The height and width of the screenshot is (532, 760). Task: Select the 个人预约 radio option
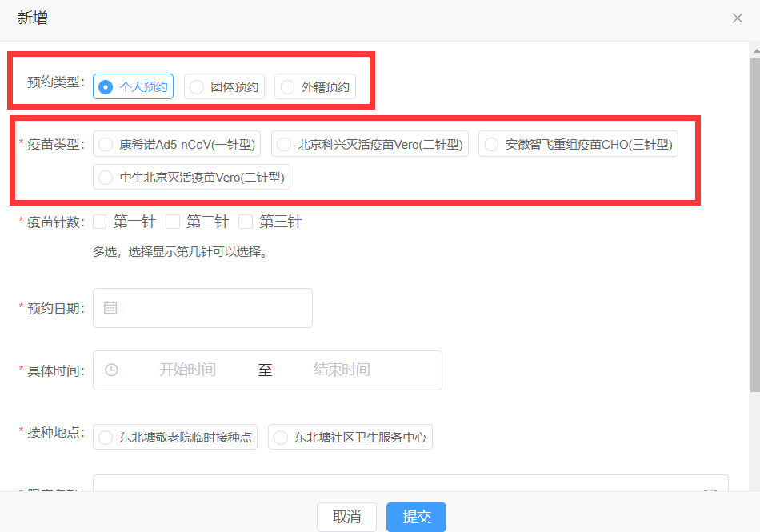tap(134, 86)
